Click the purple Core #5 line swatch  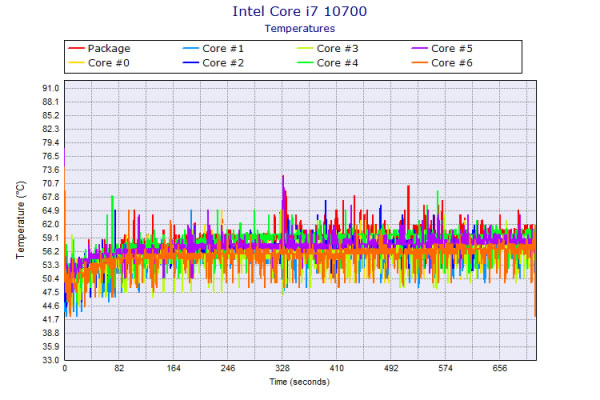419,48
